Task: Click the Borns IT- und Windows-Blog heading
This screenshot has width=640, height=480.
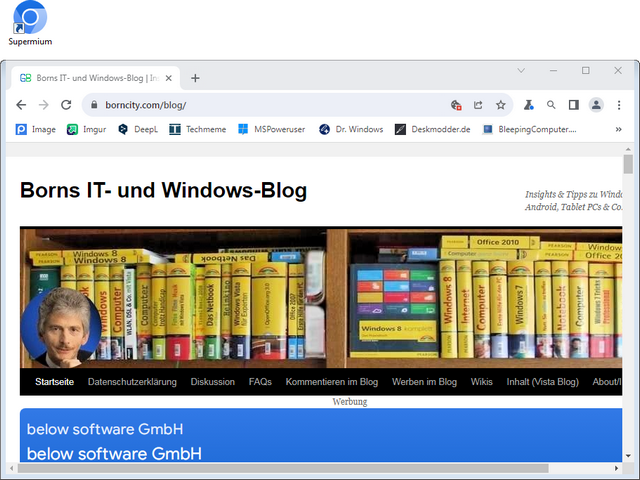Action: (x=163, y=190)
